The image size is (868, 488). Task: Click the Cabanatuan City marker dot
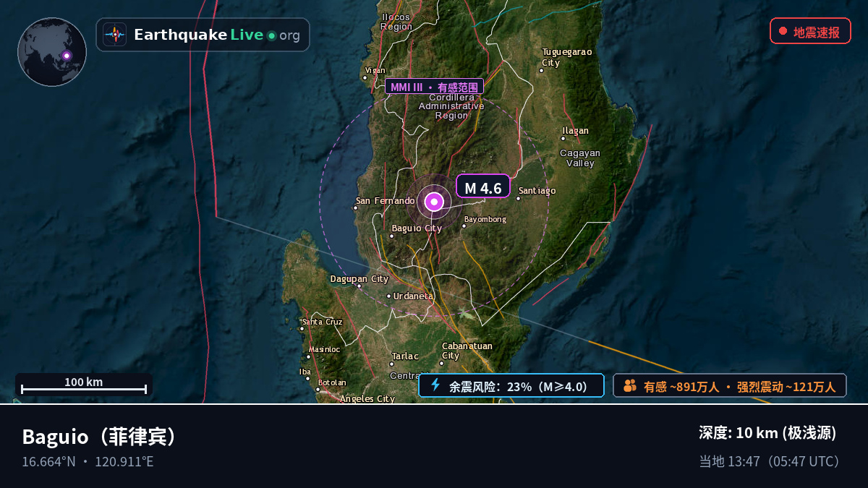(443, 363)
